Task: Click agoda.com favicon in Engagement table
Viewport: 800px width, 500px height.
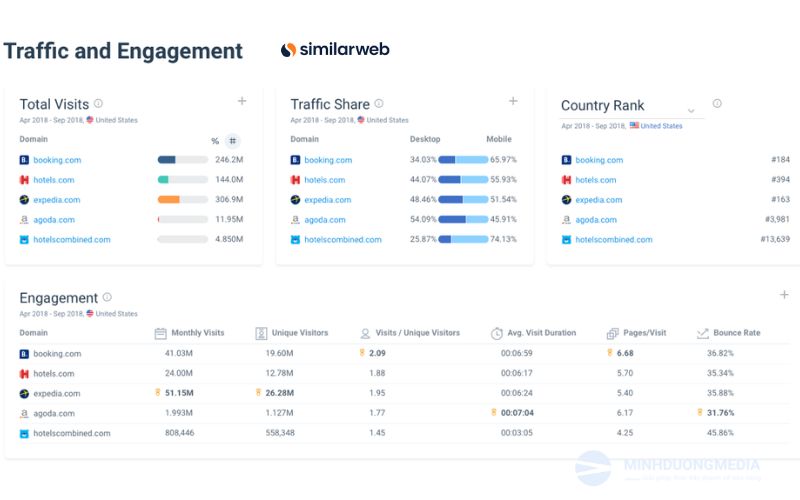Action: (24, 413)
